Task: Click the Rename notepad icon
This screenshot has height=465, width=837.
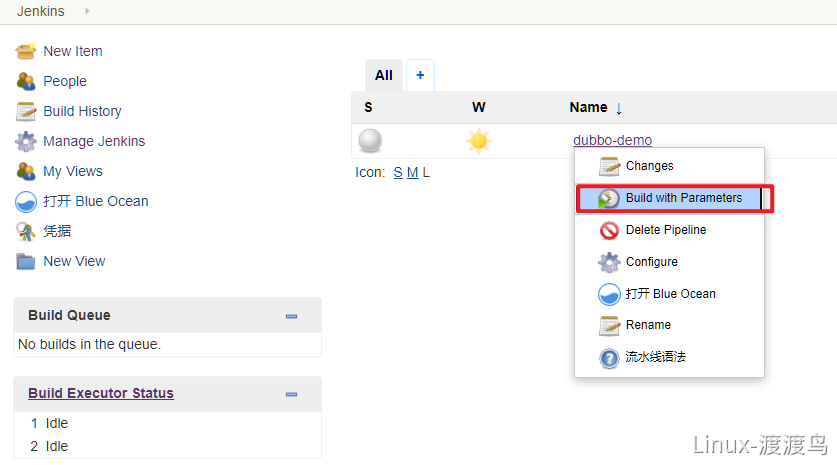Action: point(609,326)
